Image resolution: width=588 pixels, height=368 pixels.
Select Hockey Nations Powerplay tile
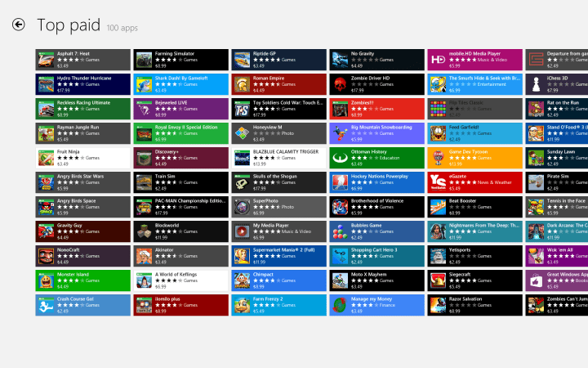point(376,182)
